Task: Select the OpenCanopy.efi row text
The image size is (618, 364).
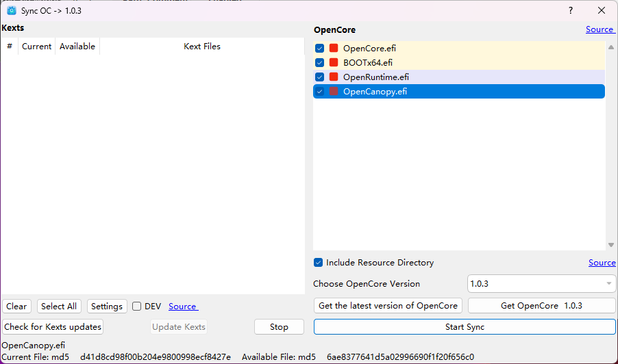Action: click(x=375, y=91)
